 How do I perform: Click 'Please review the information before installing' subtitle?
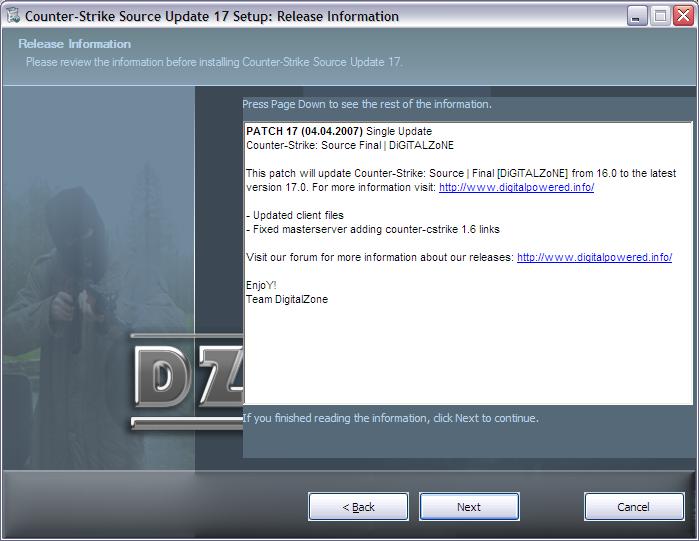[214, 62]
